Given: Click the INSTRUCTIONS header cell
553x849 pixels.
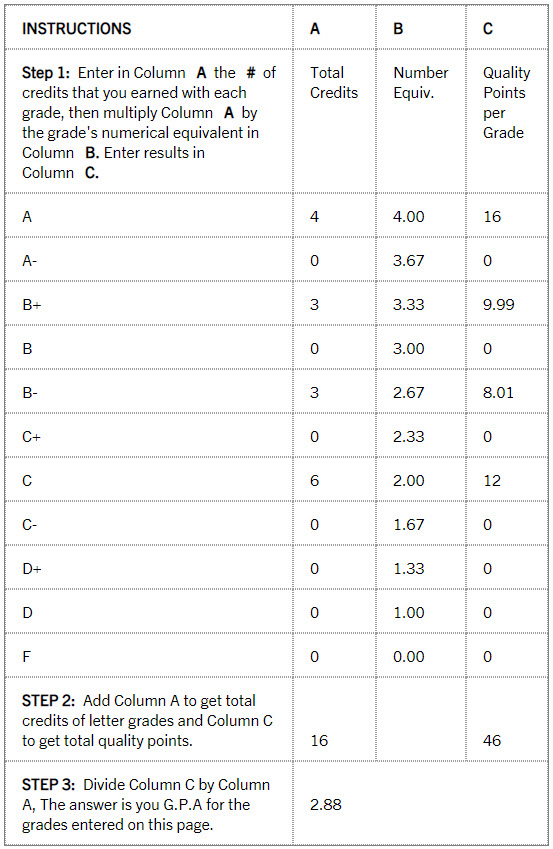Looking at the screenshot, I should [x=76, y=28].
